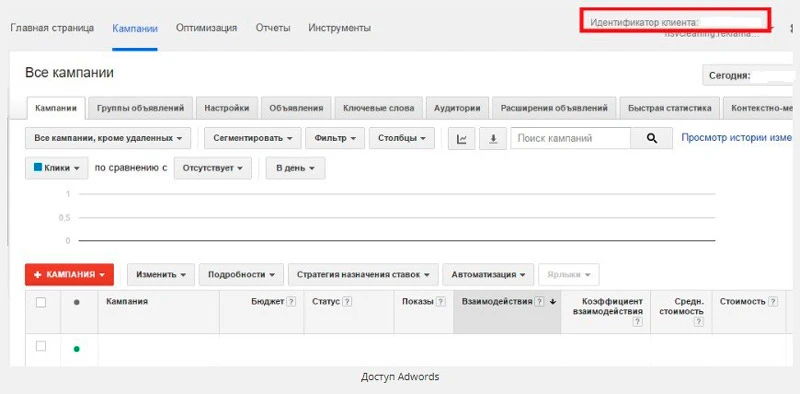Open help for the Стоимость column
The height and width of the screenshot is (394, 800).
pos(773,302)
